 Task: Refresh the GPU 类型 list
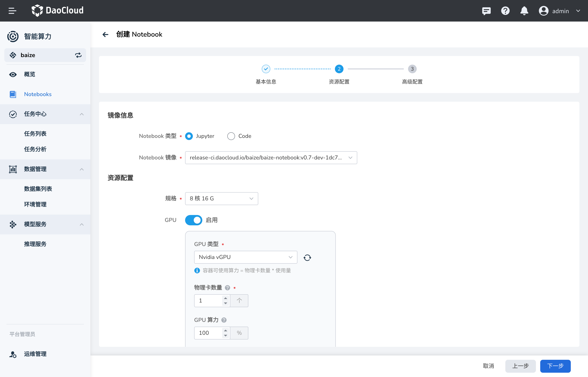pos(307,257)
